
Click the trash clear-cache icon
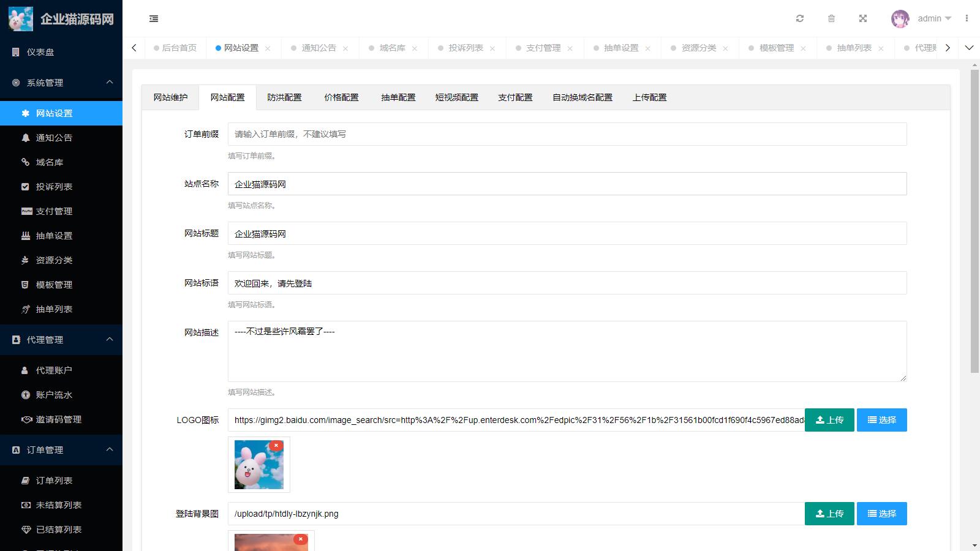tap(831, 18)
